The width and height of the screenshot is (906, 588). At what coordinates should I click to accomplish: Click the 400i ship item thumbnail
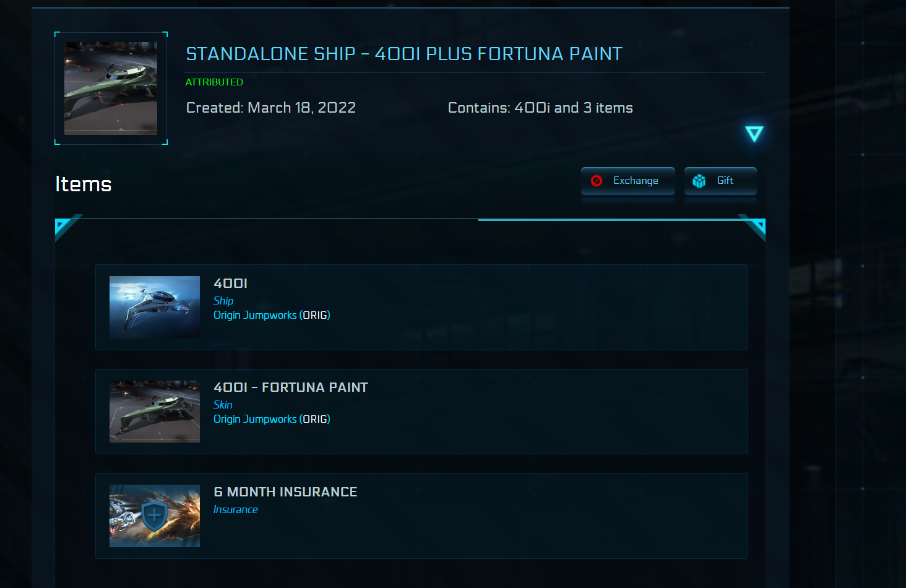click(x=155, y=307)
